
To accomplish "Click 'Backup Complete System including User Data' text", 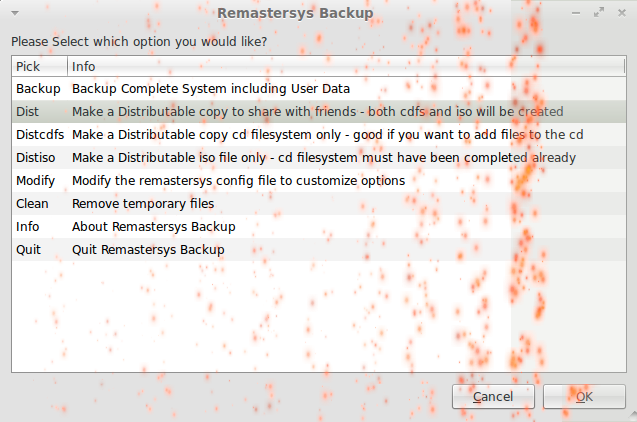I will pyautogui.click(x=211, y=89).
